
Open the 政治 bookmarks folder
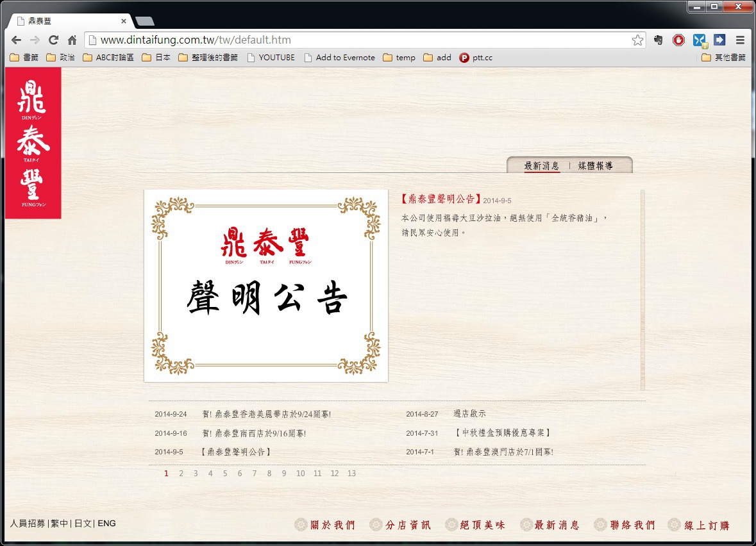click(x=61, y=57)
